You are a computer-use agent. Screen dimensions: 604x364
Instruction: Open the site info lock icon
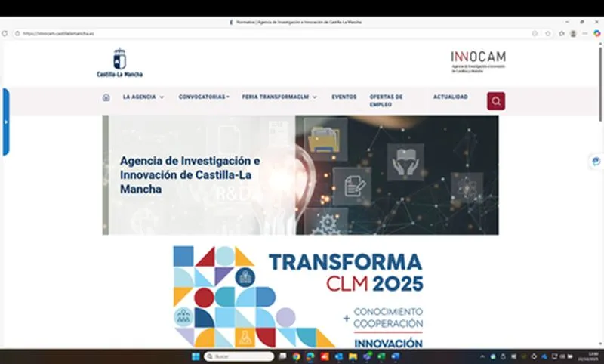coord(17,33)
